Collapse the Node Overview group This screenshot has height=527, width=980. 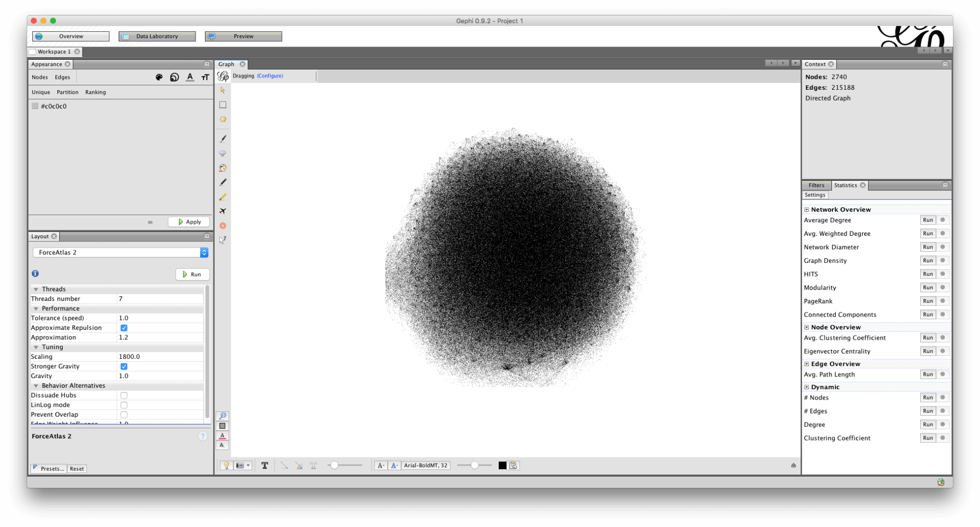click(x=806, y=327)
